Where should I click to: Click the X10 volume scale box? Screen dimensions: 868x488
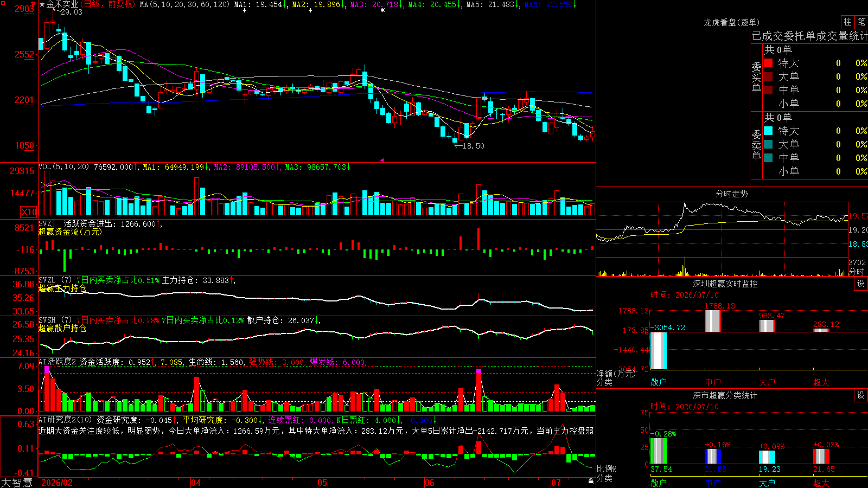tap(29, 212)
